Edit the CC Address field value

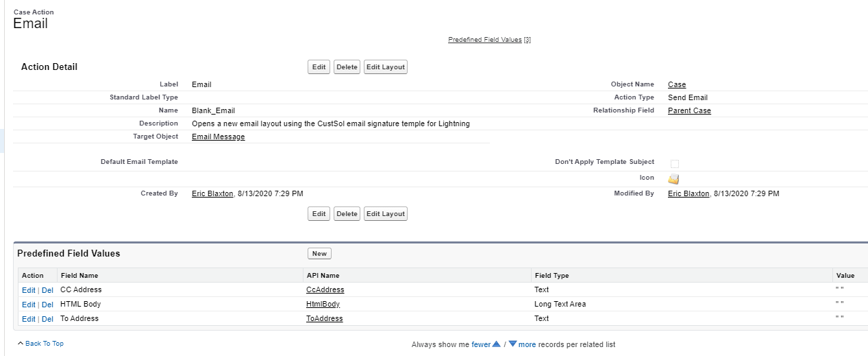29,290
